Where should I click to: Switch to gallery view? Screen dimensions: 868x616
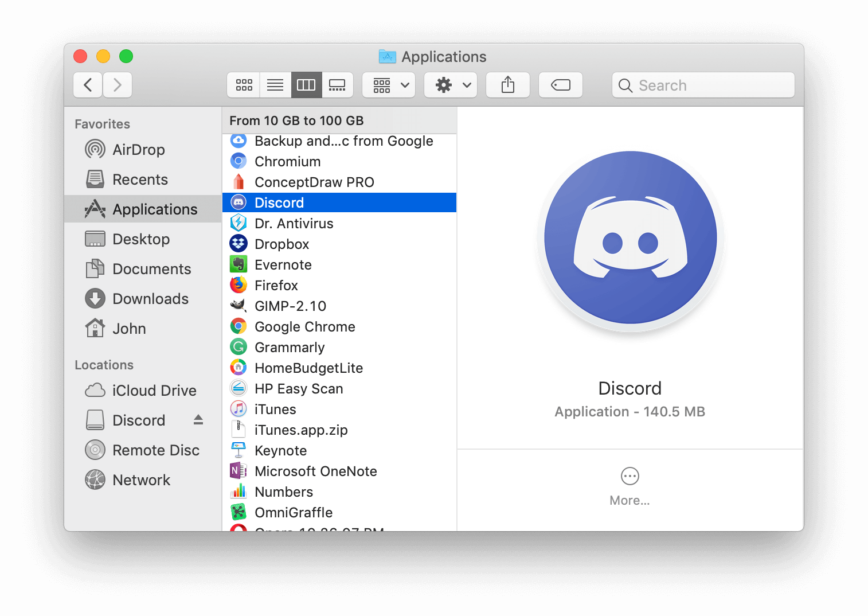pos(337,85)
